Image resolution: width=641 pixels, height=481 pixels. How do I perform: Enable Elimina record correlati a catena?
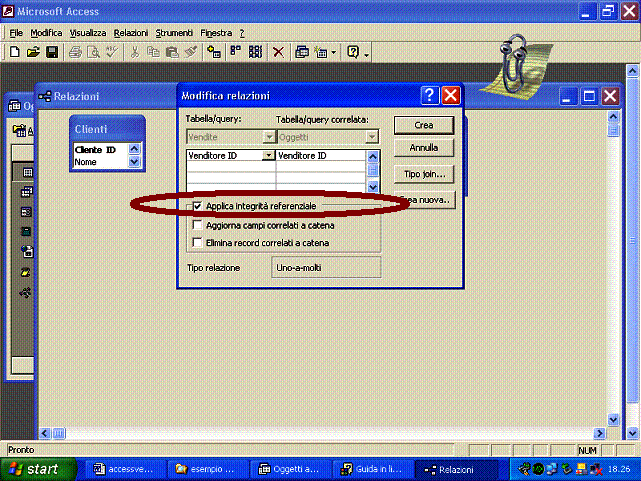[x=197, y=243]
